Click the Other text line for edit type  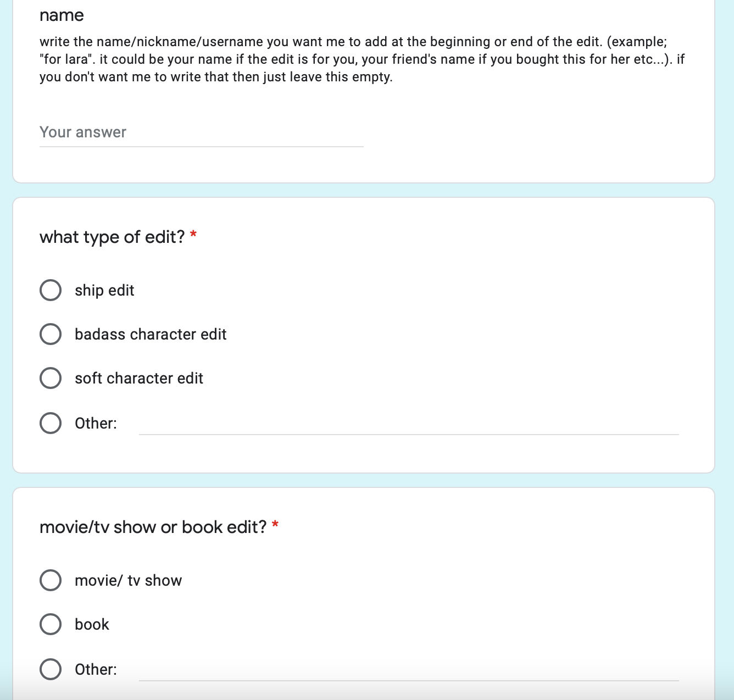[x=409, y=424]
